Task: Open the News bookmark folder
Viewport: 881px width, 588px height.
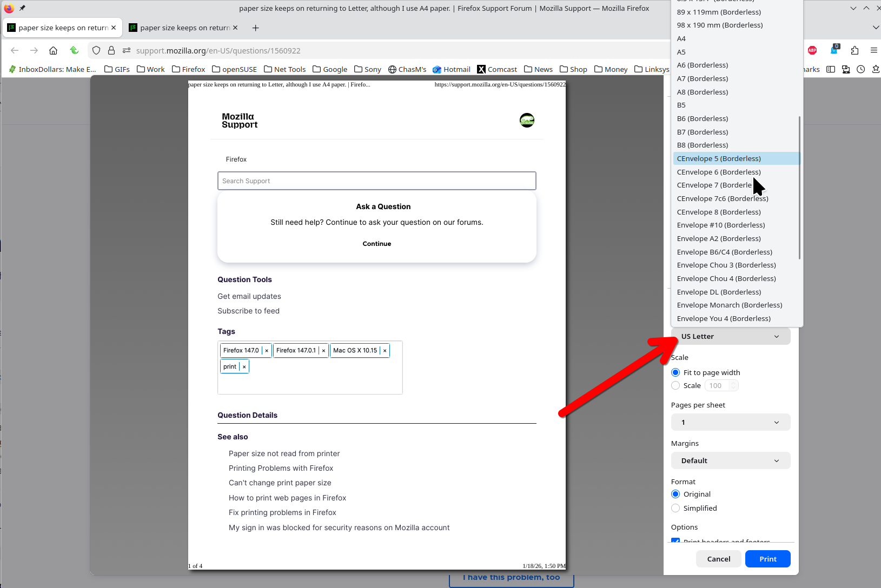Action: tap(538, 69)
